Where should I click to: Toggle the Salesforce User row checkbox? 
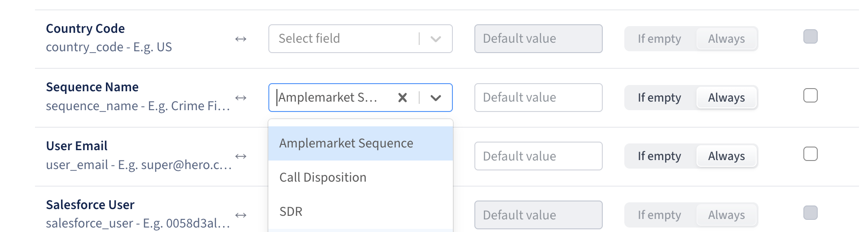point(810,213)
